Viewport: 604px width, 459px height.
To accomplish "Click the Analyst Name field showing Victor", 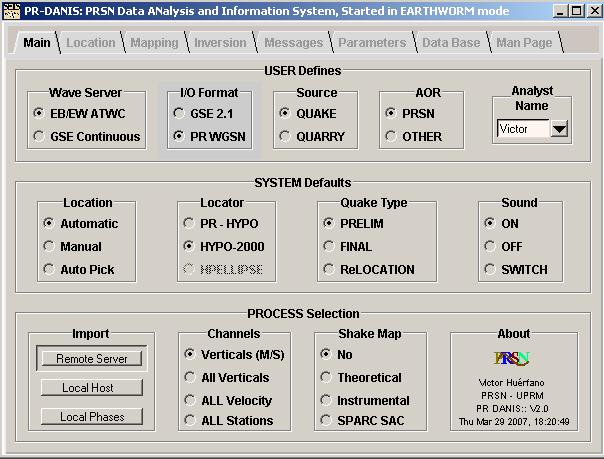I will 523,129.
